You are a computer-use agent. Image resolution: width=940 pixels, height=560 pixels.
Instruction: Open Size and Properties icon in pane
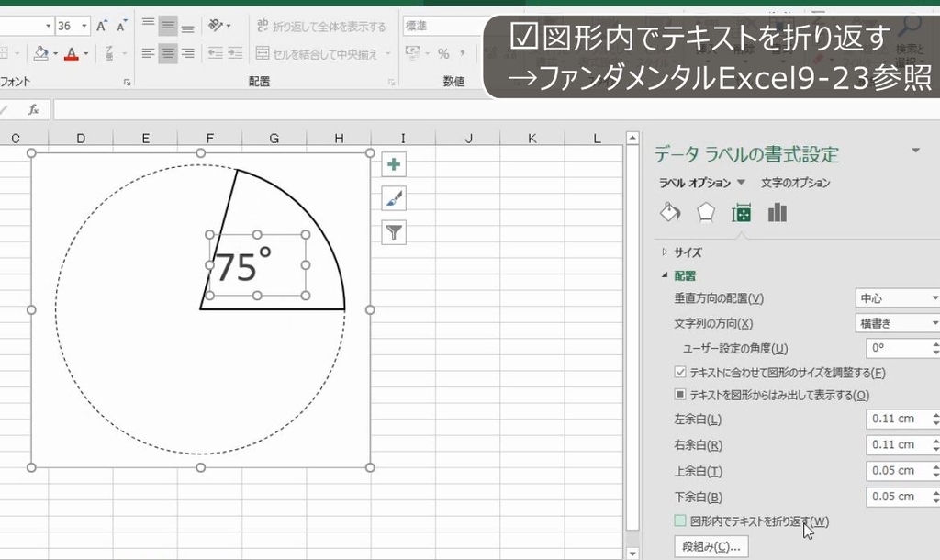[x=742, y=213]
